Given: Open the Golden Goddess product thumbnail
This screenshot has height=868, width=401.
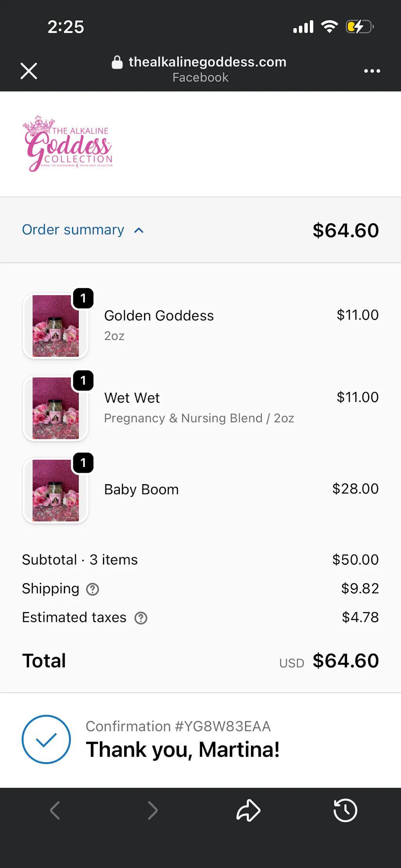Looking at the screenshot, I should pyautogui.click(x=56, y=326).
